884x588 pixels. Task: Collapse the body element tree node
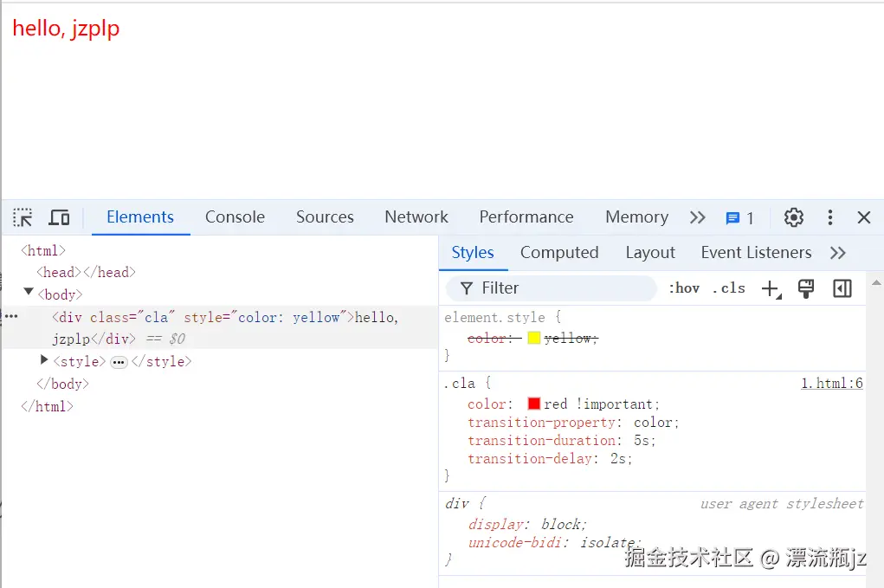click(x=29, y=294)
